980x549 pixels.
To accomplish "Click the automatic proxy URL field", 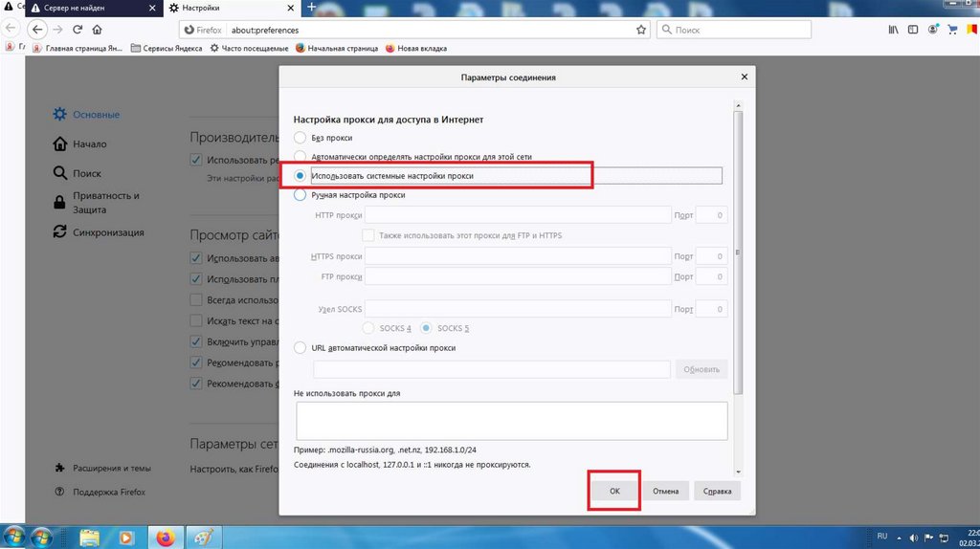I will (x=492, y=369).
